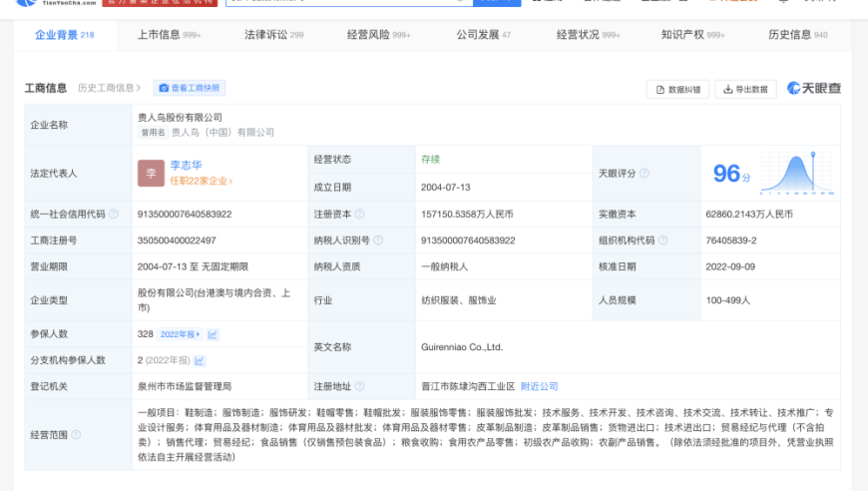Click organization code 76405839-2
The height and width of the screenshot is (491, 868).
pos(730,241)
